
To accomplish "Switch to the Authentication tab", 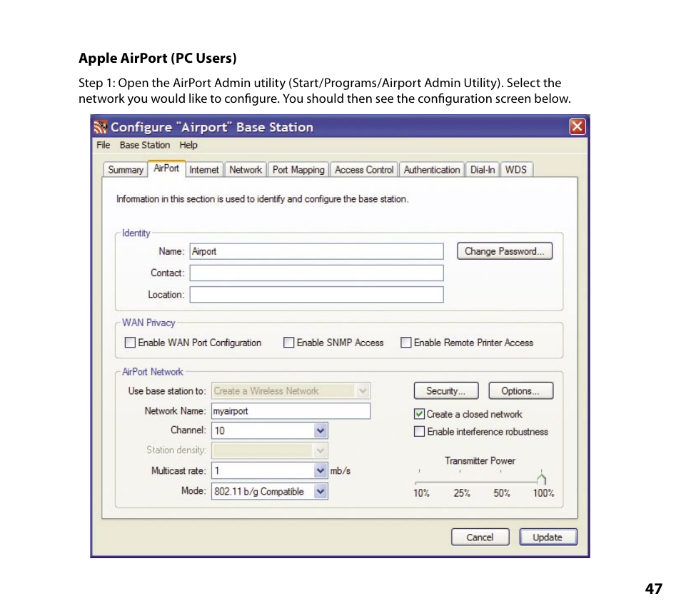I will (x=432, y=170).
